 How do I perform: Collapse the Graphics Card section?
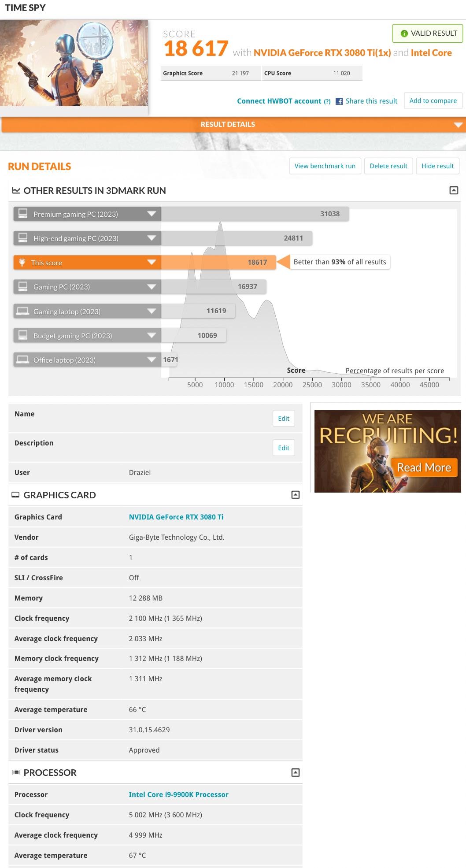[296, 495]
